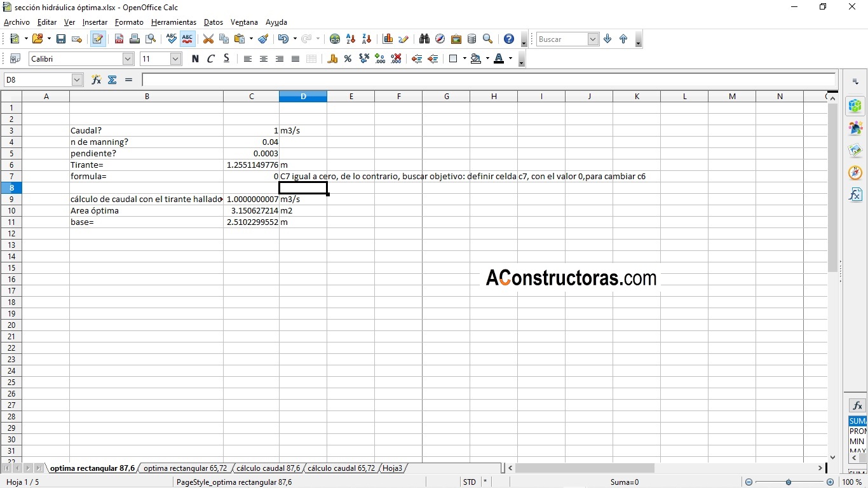Expand the Undo history dropdown arrow
868x488 pixels.
(x=295, y=39)
